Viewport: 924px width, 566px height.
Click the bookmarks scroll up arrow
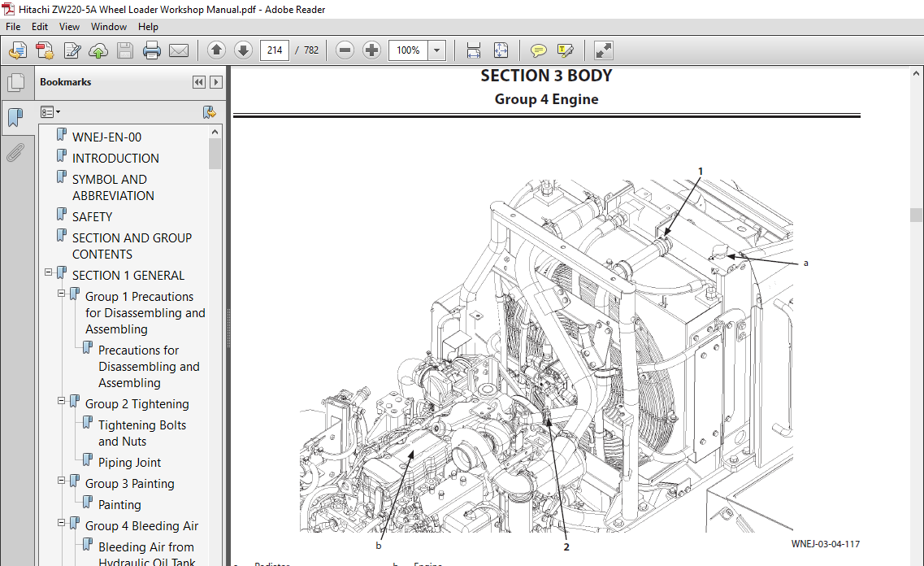(215, 132)
